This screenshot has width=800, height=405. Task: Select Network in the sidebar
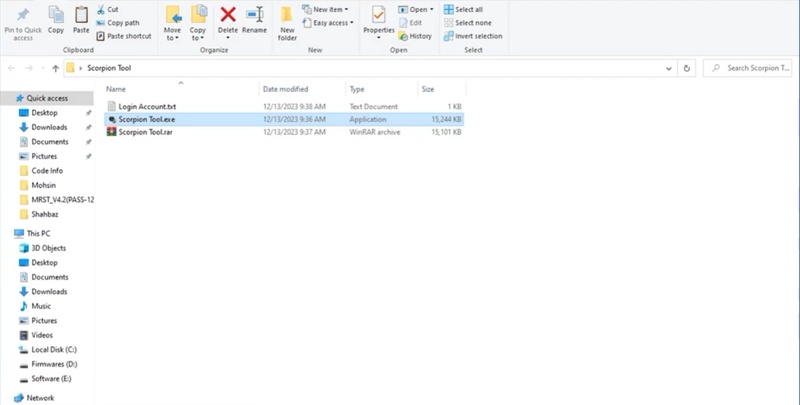point(40,398)
